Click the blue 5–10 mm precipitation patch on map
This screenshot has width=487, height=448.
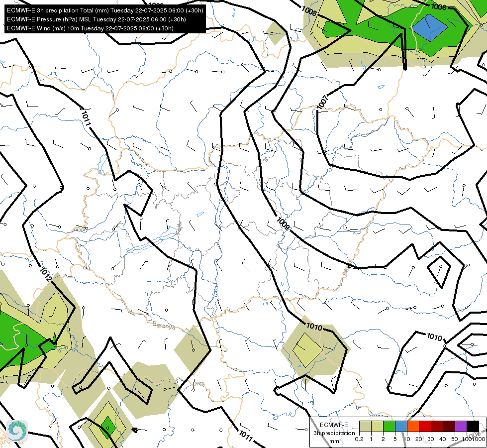[x=429, y=27]
